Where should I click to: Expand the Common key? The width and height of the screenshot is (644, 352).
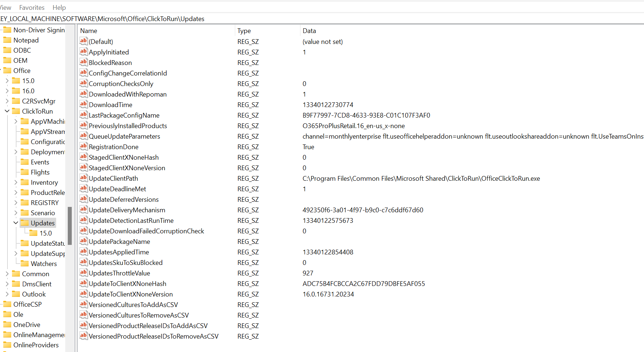pos(7,274)
